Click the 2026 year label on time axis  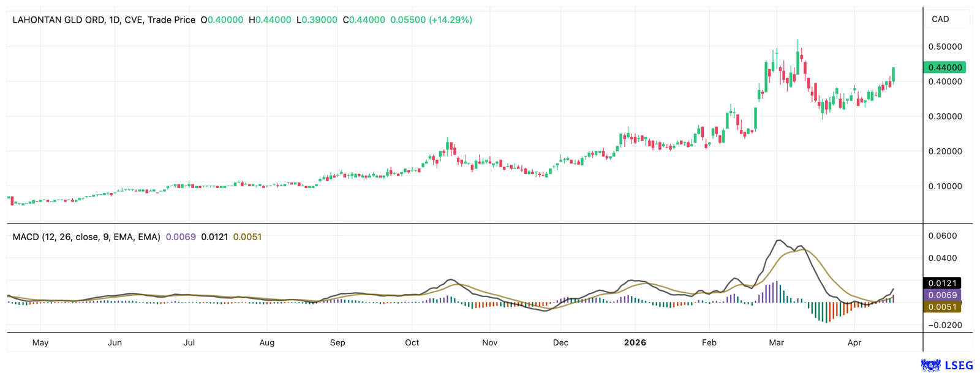point(635,342)
